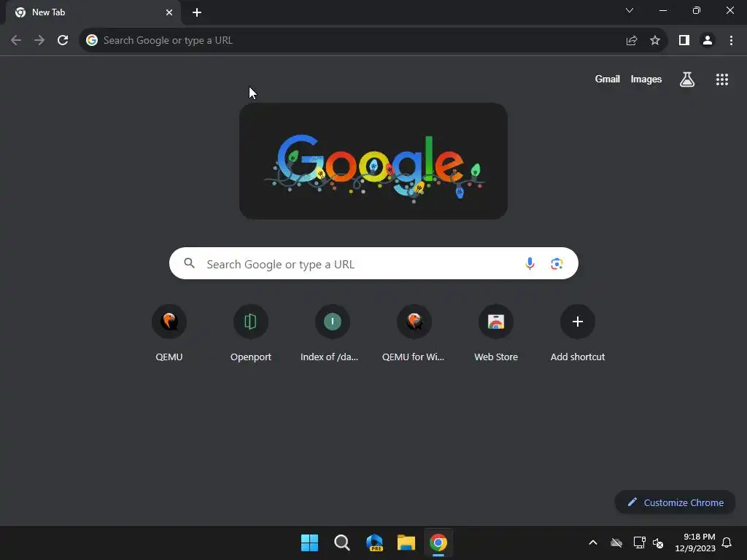Open File Explorer from the taskbar

[406, 542]
